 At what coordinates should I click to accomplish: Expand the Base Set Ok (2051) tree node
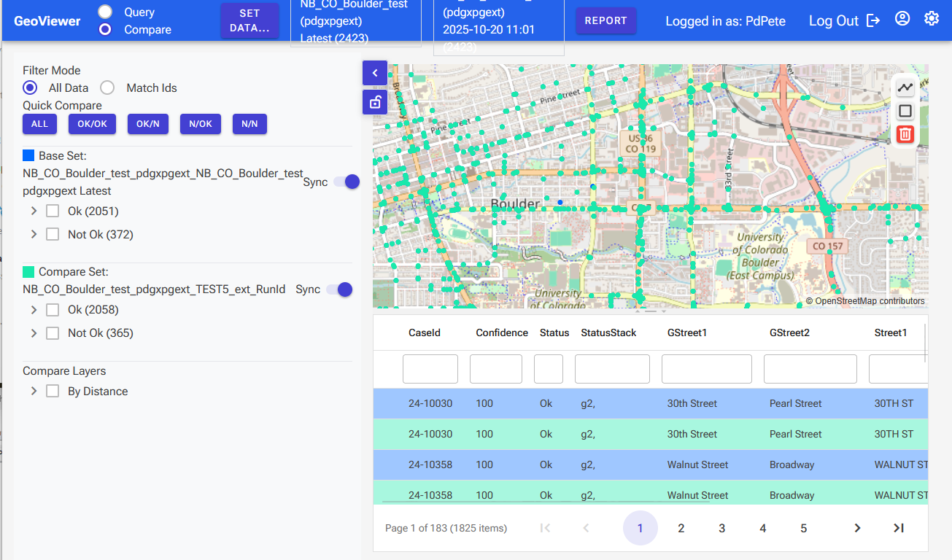point(34,211)
